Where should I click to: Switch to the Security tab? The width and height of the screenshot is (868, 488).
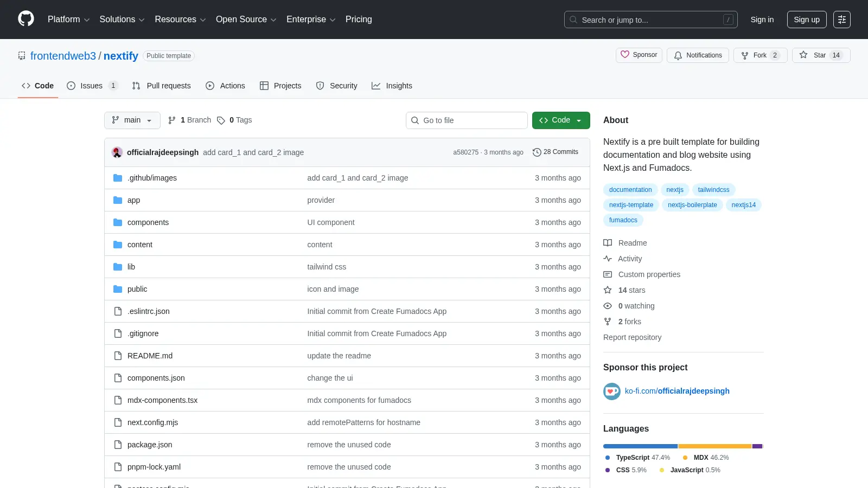337,86
